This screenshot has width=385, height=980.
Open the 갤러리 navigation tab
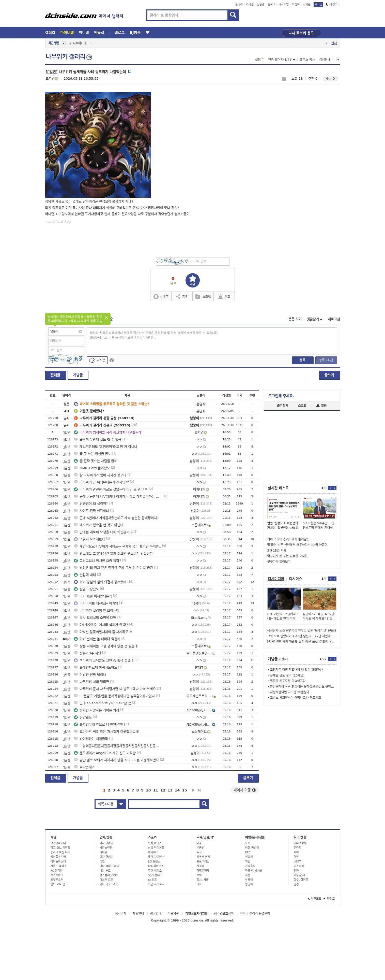point(50,33)
